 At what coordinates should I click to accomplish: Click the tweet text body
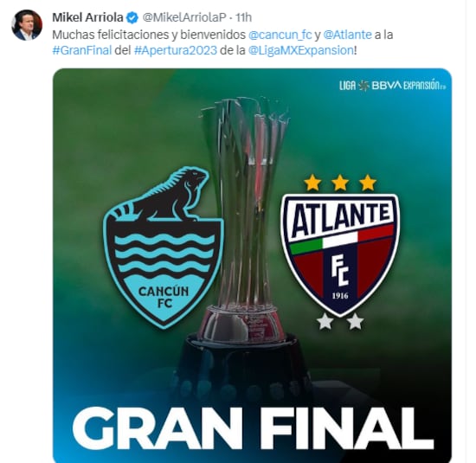(222, 42)
